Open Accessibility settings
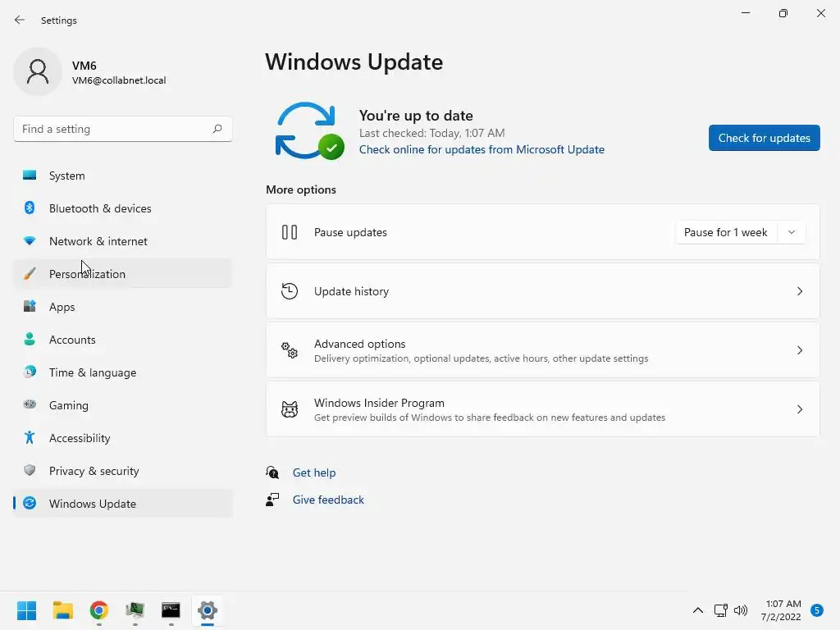This screenshot has width=840, height=630. (123, 438)
